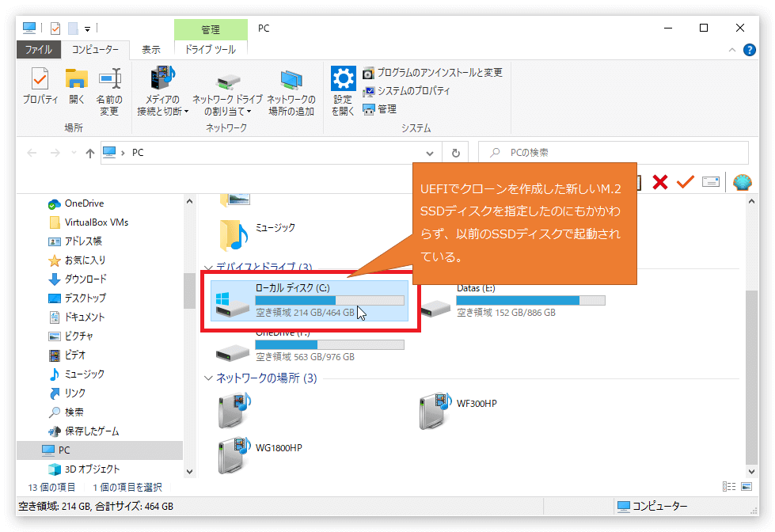
Task: Switch to the 表示 ribbon tab
Action: 150,49
